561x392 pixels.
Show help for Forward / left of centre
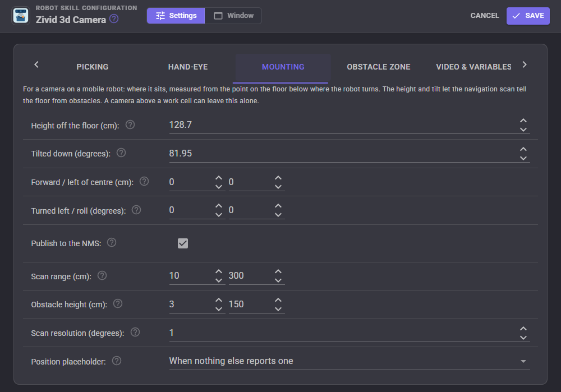pos(144,182)
